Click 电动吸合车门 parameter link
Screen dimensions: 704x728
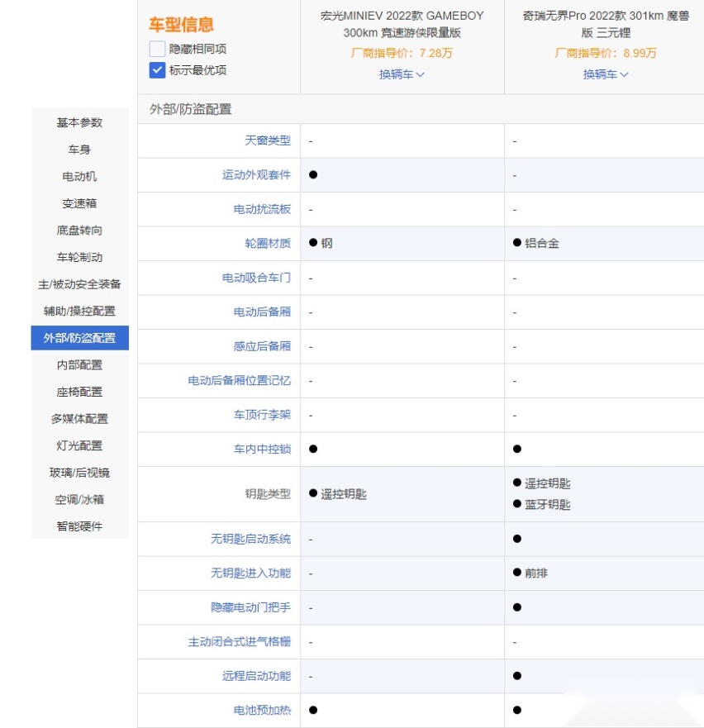256,278
